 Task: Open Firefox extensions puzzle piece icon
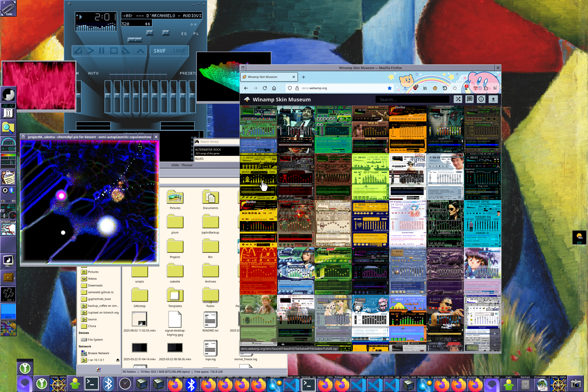point(486,88)
